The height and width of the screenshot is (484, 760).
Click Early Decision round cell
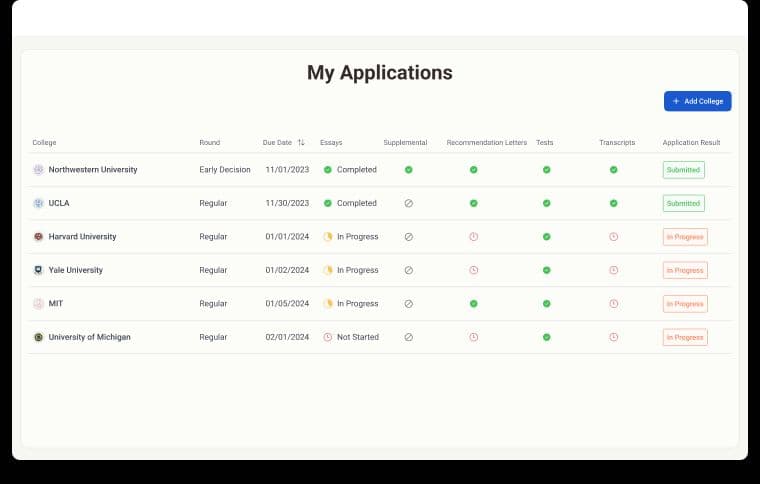point(225,170)
